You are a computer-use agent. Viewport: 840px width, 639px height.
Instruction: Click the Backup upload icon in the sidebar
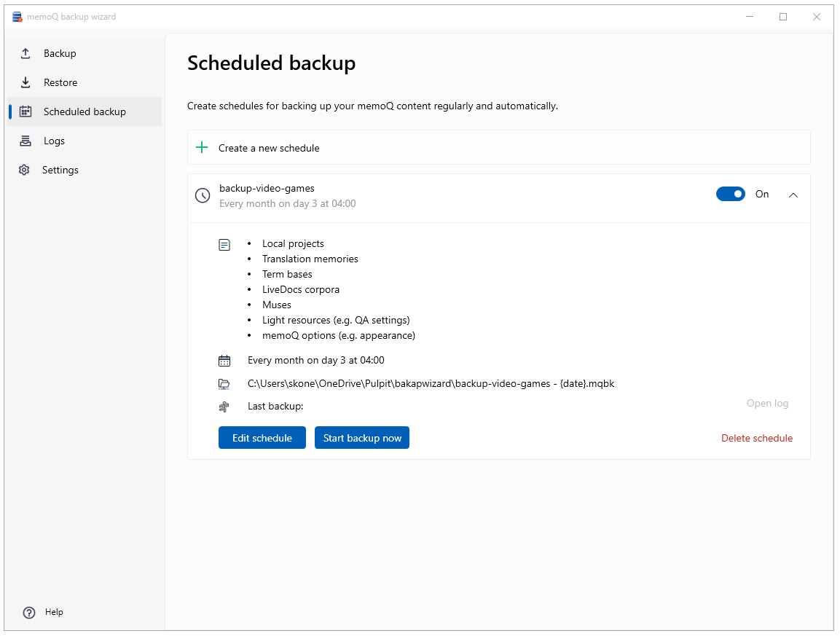(x=25, y=53)
